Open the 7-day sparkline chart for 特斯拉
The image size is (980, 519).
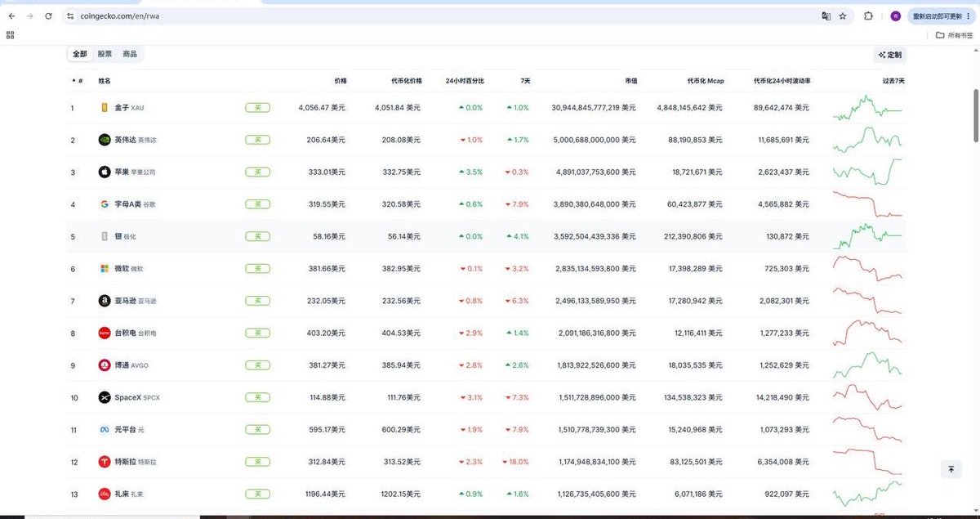point(867,462)
